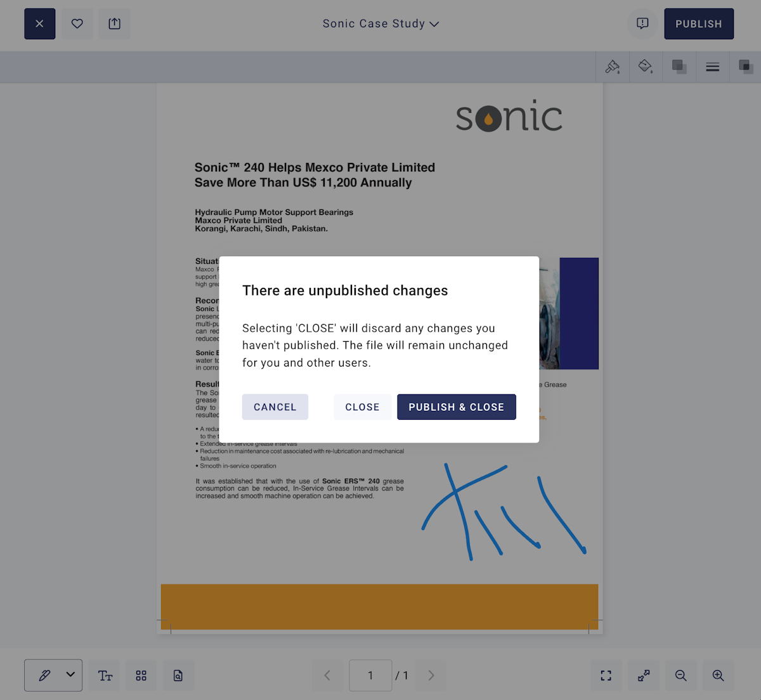Select the text tool
Viewport: 761px width, 700px height.
[x=105, y=676]
